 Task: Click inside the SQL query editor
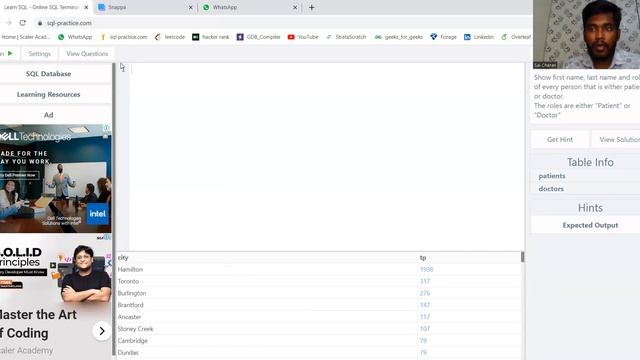point(327,157)
